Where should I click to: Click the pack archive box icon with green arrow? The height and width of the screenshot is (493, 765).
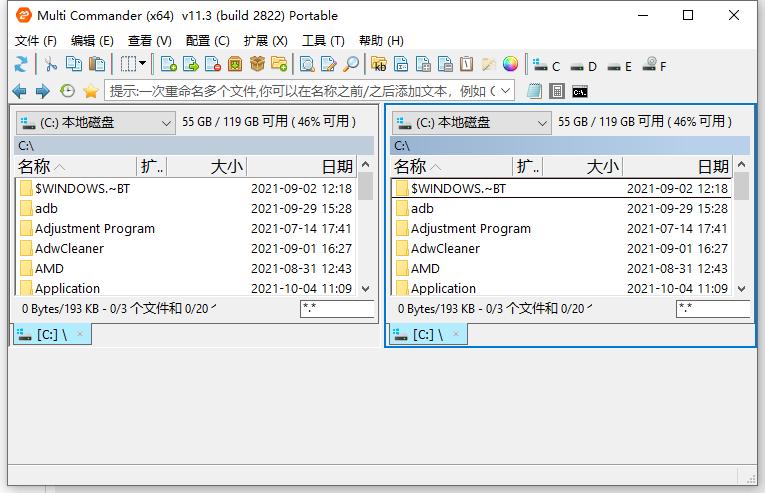click(x=235, y=64)
